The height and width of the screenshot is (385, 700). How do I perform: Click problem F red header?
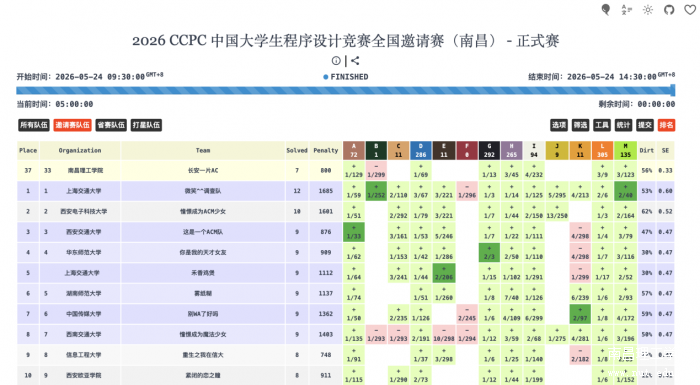pyautogui.click(x=467, y=151)
